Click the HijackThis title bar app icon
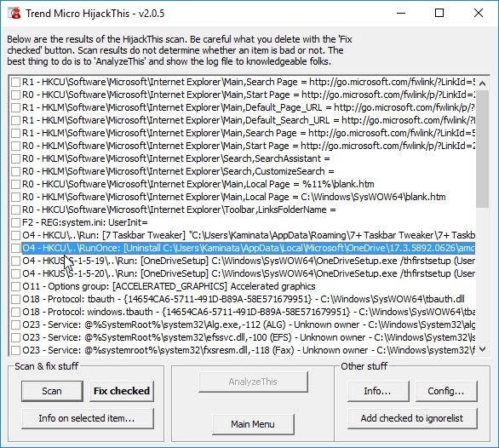 [x=14, y=14]
